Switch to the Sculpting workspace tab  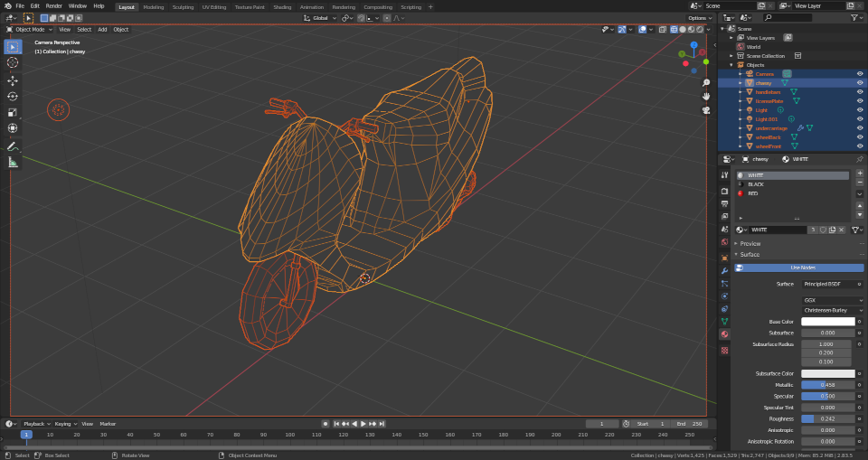tap(183, 6)
